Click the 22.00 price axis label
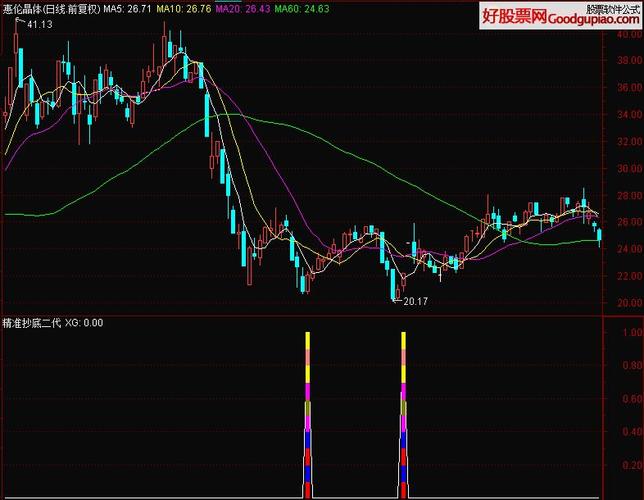The width and height of the screenshot is (644, 500). point(629,276)
